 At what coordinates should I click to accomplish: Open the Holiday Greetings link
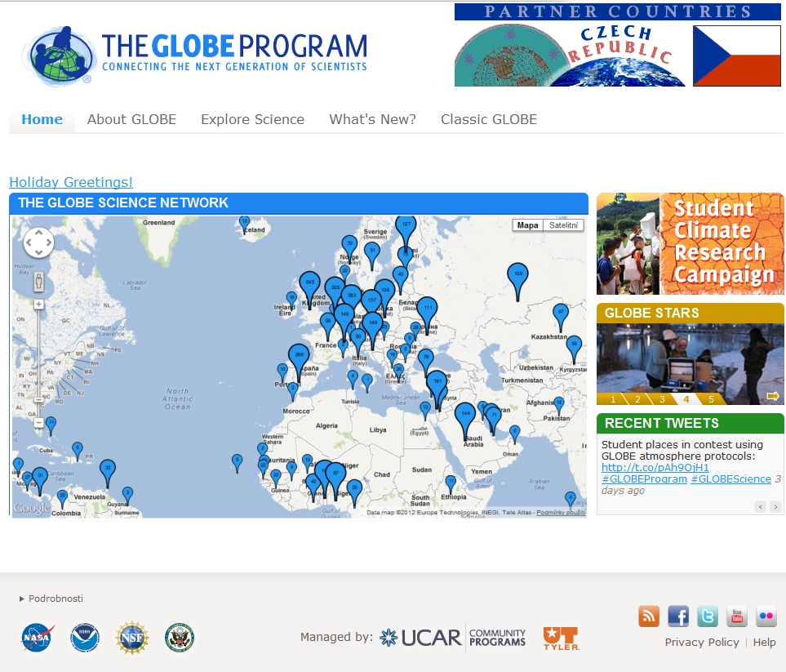pyautogui.click(x=71, y=182)
